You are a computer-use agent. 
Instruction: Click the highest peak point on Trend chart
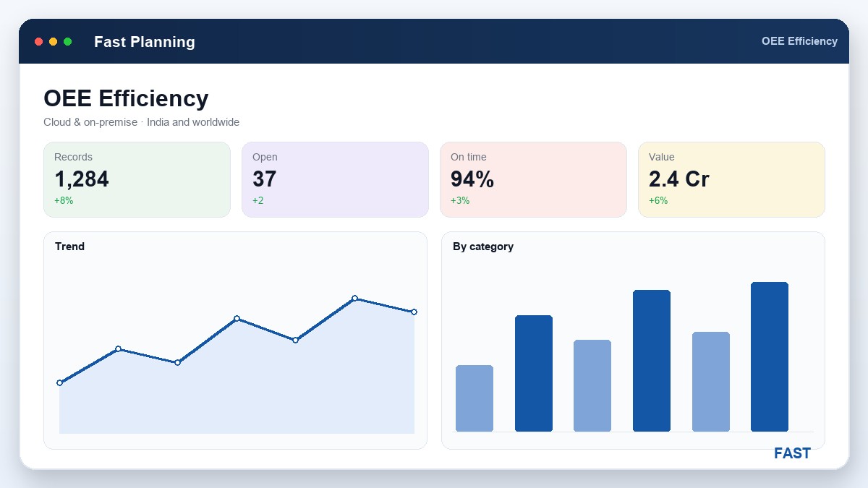click(354, 298)
